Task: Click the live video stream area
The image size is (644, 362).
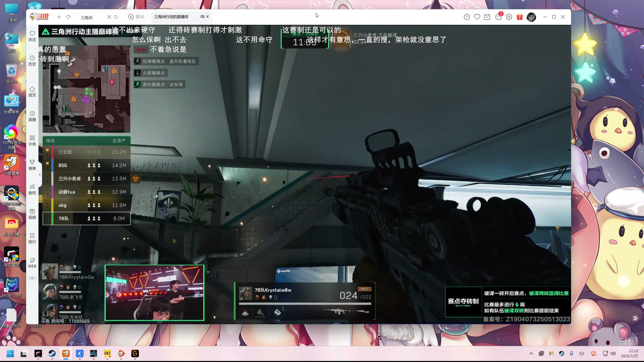Action: (x=305, y=174)
